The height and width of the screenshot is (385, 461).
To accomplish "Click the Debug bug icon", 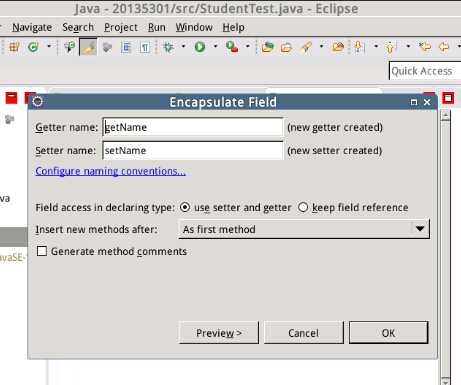I will tap(169, 47).
